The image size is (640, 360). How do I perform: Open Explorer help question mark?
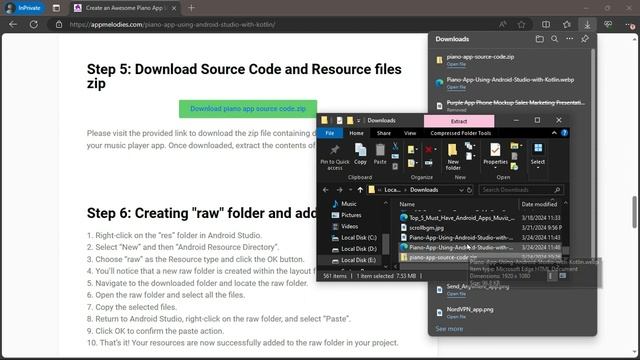[564, 133]
